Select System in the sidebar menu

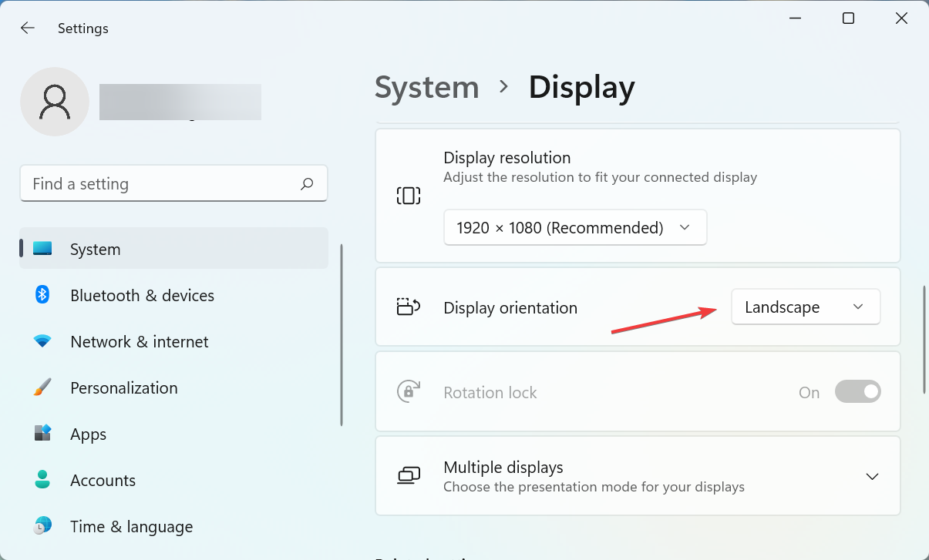(x=95, y=249)
